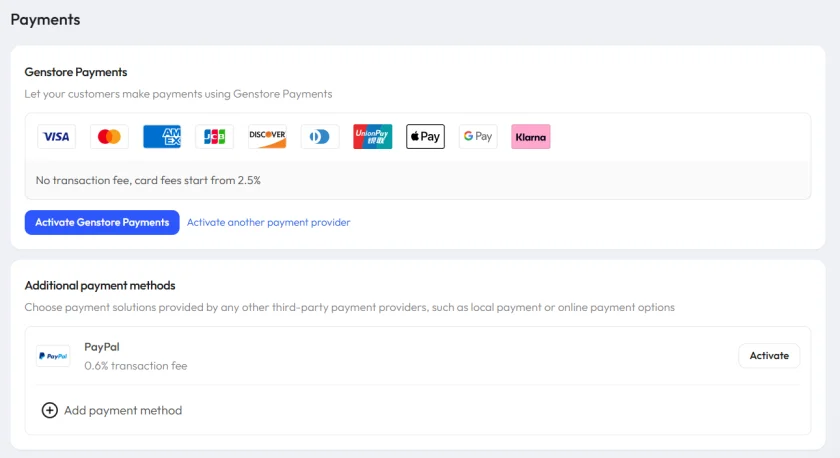
Task: Click the PayPal name label
Action: [102, 347]
